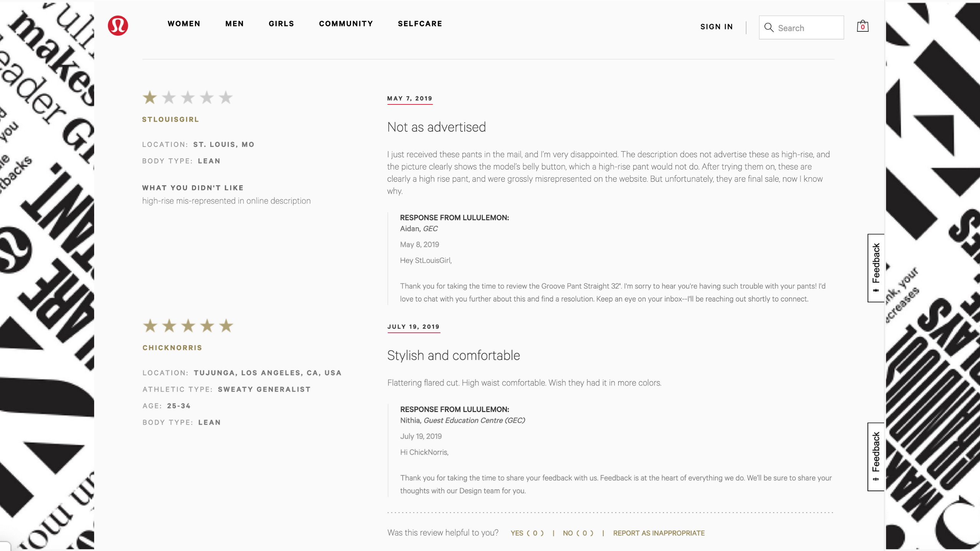Open the upper Feedback side tab
980x551 pixels.
(x=876, y=268)
